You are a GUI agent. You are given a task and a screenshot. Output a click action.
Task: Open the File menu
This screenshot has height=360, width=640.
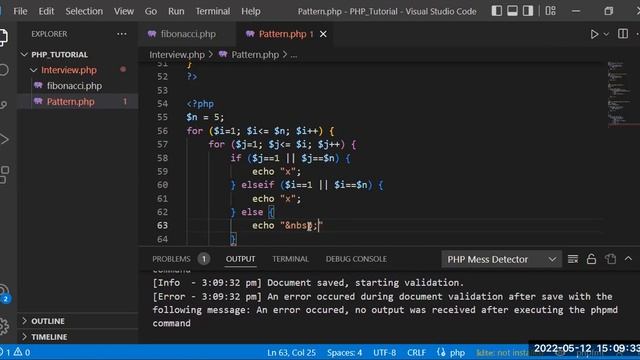(x=20, y=11)
